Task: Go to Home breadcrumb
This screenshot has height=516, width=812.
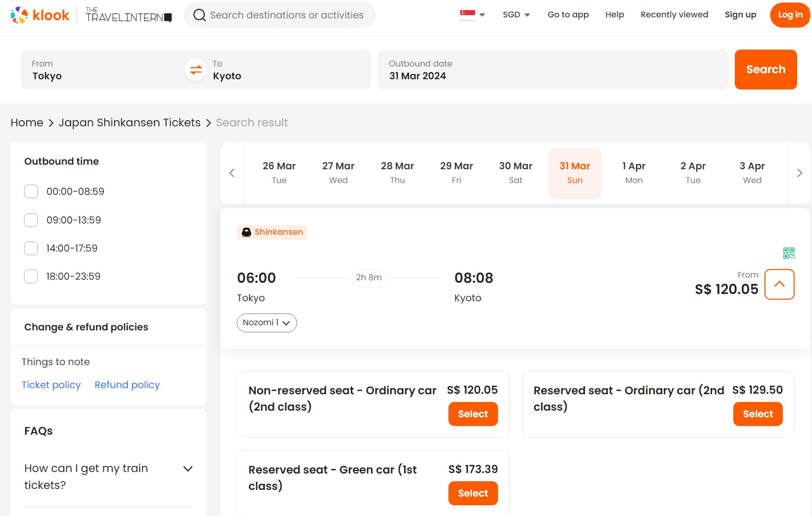Action: point(27,123)
